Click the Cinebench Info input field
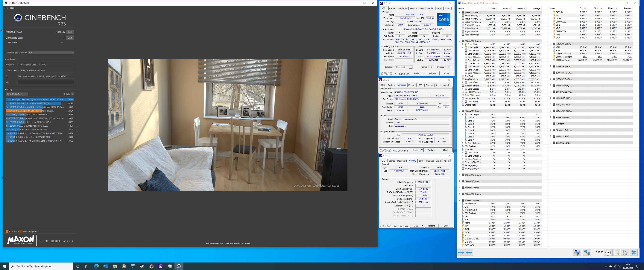Viewport: 644px width, 270px height. point(46,82)
